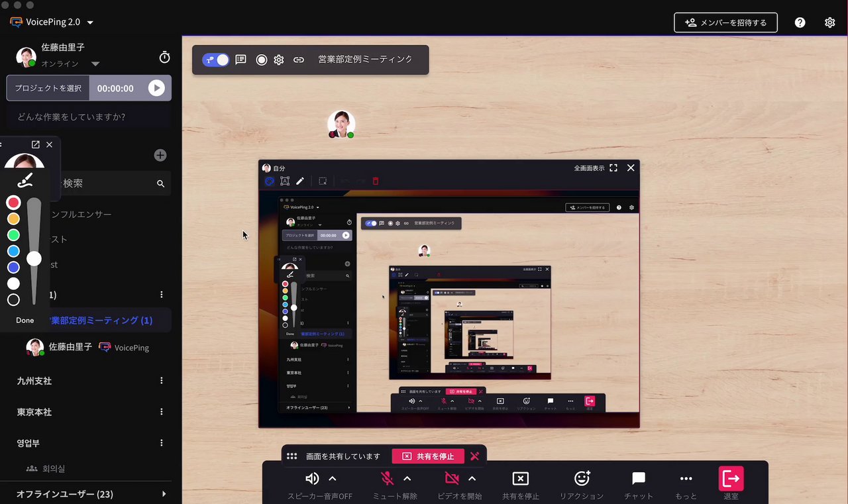Select the text box tool in the share window

[285, 181]
